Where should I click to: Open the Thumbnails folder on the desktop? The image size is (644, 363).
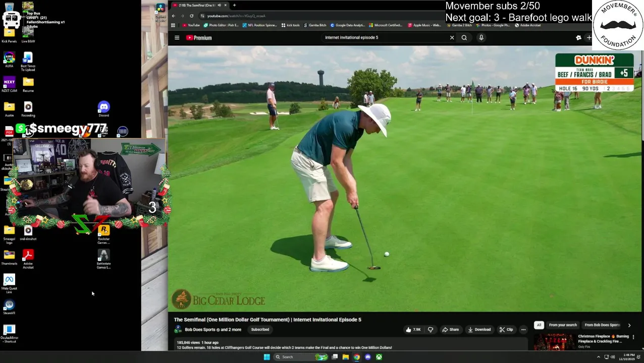9,257
